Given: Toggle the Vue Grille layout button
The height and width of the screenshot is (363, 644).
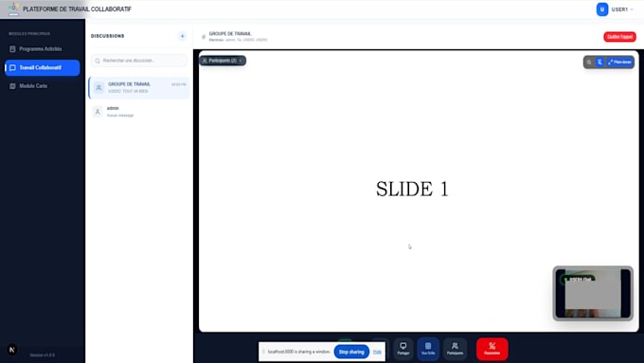Looking at the screenshot, I should [x=428, y=349].
